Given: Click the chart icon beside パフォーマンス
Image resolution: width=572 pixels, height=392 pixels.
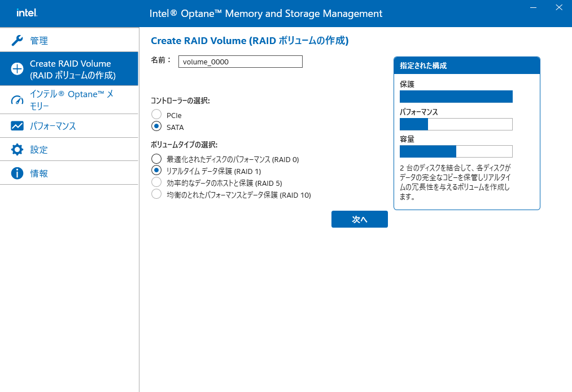Looking at the screenshot, I should coord(17,126).
